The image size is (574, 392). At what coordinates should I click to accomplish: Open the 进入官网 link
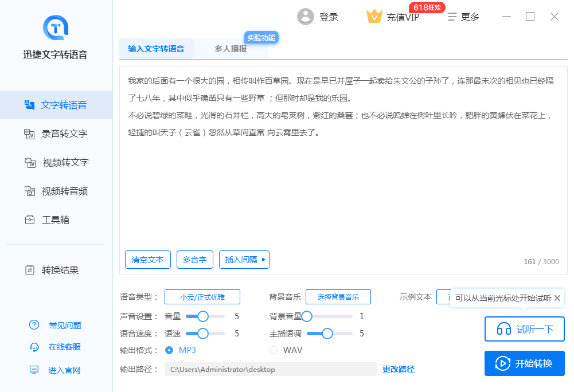tap(64, 370)
